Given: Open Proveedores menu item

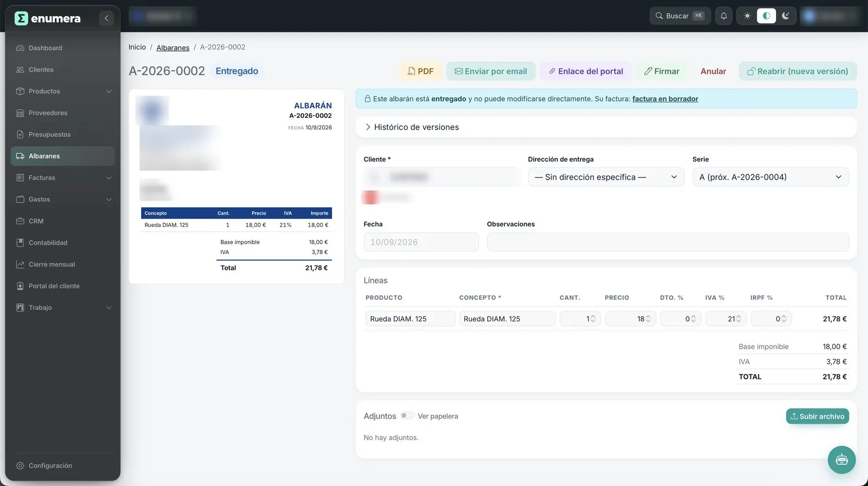Looking at the screenshot, I should (x=63, y=113).
